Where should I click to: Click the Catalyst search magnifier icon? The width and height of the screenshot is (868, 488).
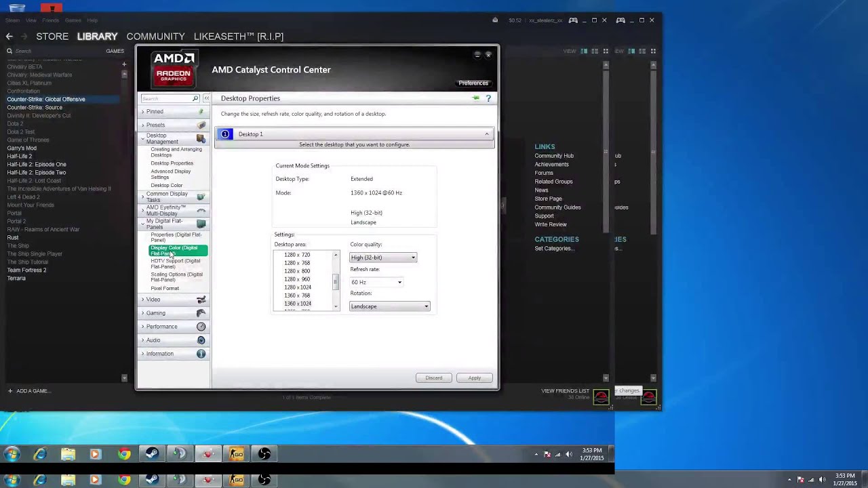[195, 98]
